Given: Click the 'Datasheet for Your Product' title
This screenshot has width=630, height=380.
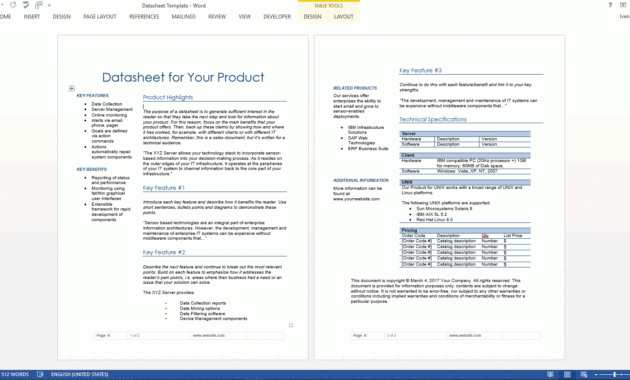Looking at the screenshot, I should point(183,77).
